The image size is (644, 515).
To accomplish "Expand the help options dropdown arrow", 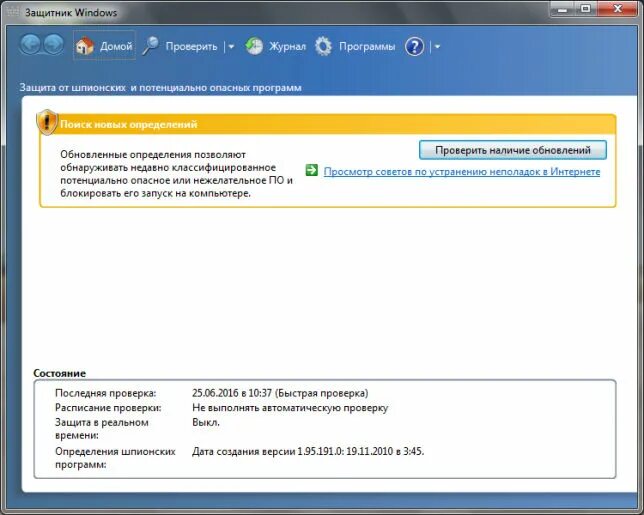I will click(x=437, y=47).
